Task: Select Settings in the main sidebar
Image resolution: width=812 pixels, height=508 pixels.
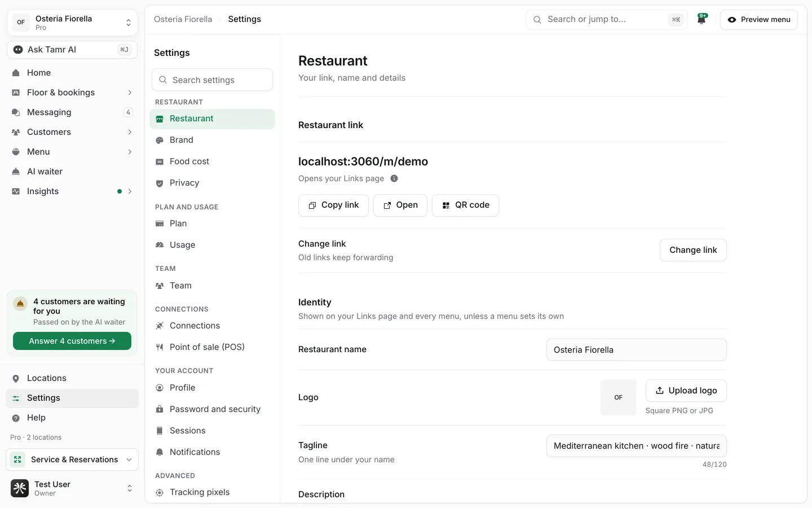Action: (x=72, y=398)
